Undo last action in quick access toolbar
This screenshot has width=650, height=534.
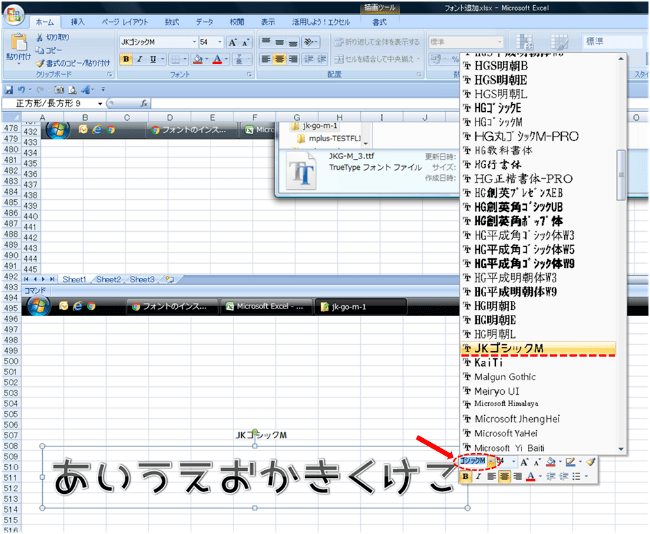21,90
